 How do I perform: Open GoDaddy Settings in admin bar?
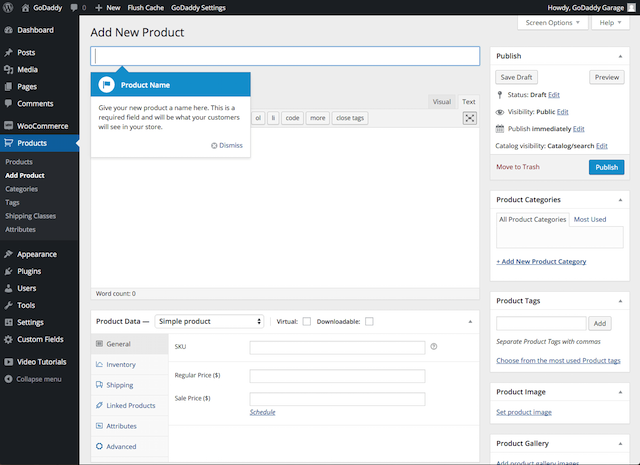(198, 7)
